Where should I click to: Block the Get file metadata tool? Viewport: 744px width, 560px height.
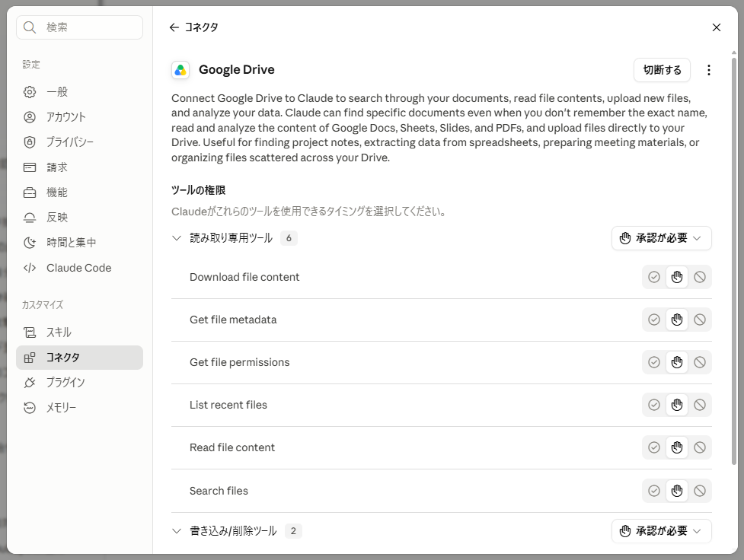[699, 320]
